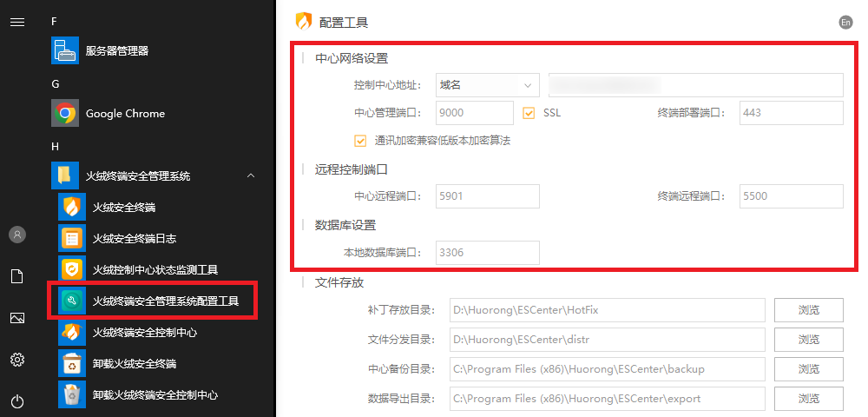Jump to the letter H section header
The height and width of the screenshot is (417, 868).
tap(55, 147)
